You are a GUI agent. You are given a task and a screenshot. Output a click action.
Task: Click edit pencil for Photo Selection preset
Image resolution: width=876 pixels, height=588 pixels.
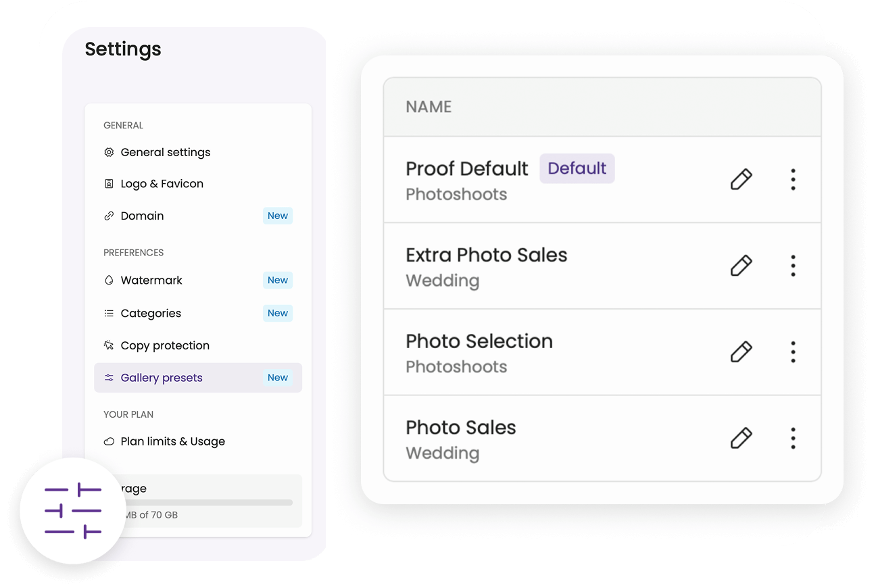[741, 352]
